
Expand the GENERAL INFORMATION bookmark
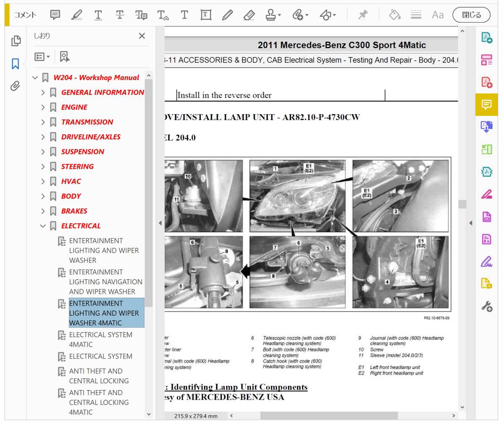tap(43, 92)
